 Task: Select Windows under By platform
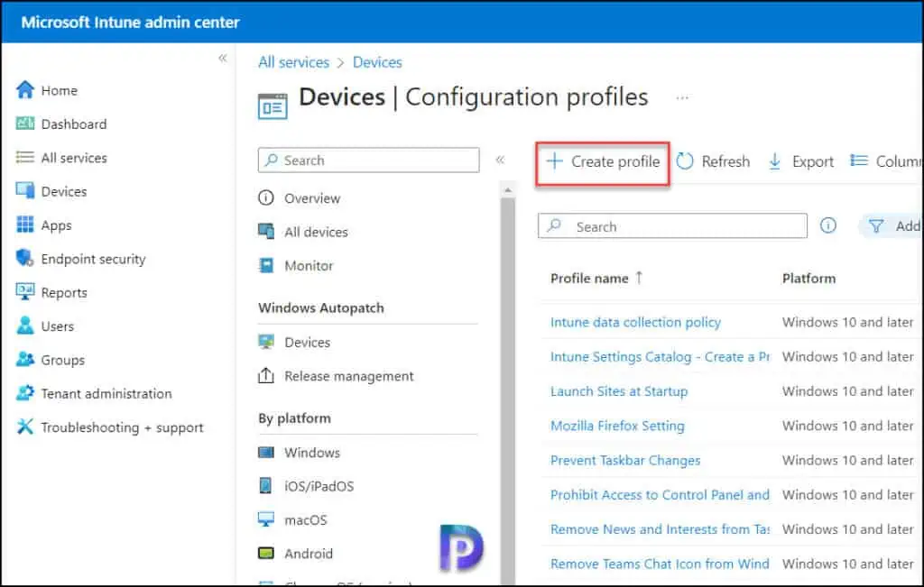pos(311,452)
